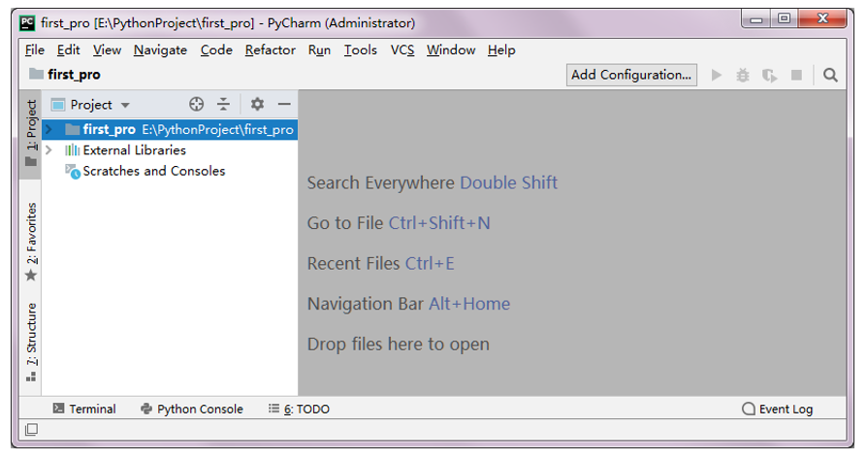Open the Run menu
Image resolution: width=868 pixels, height=460 pixels.
319,49
